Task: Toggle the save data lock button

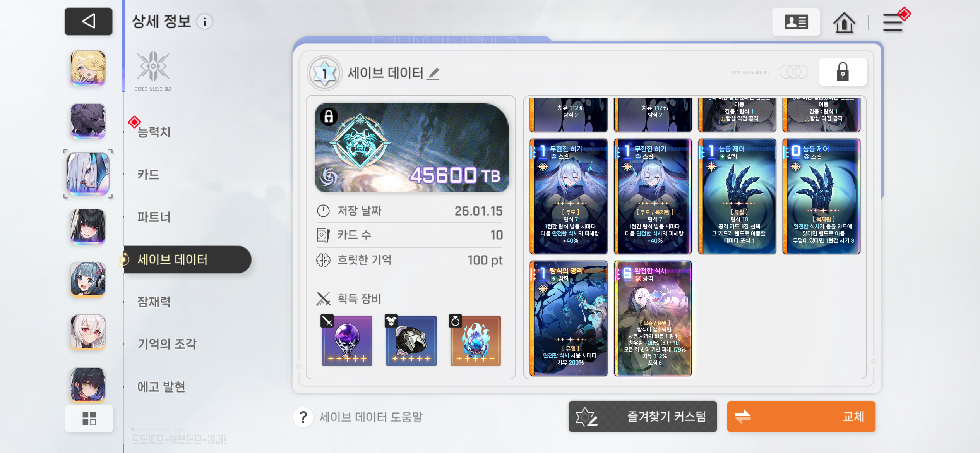Action: (x=843, y=72)
